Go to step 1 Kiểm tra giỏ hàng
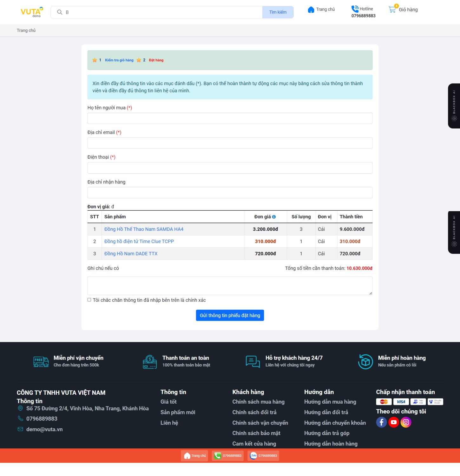This screenshot has height=476, width=460. coord(119,60)
